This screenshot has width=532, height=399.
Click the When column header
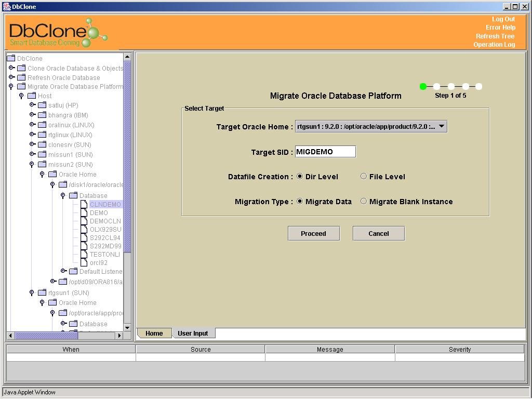point(71,349)
